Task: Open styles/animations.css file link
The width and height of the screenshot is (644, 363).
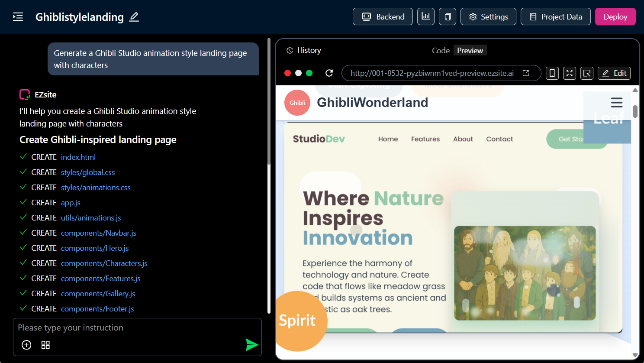Action: point(96,188)
